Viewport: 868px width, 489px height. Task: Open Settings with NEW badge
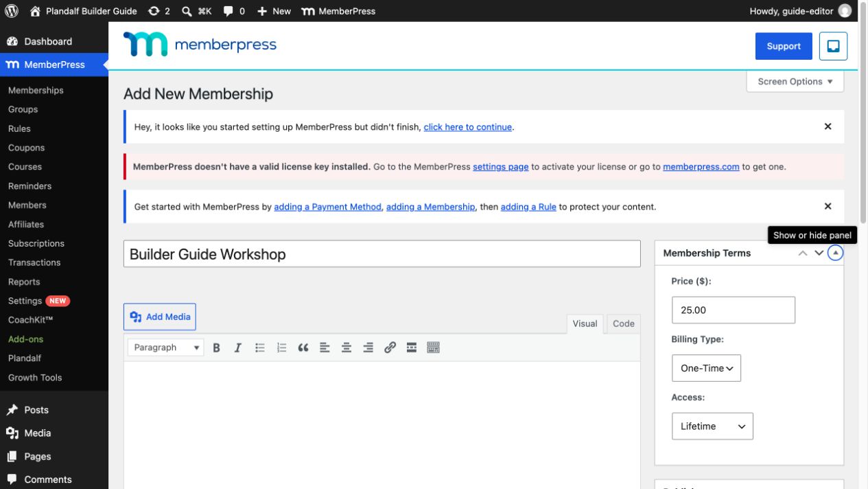[38, 301]
